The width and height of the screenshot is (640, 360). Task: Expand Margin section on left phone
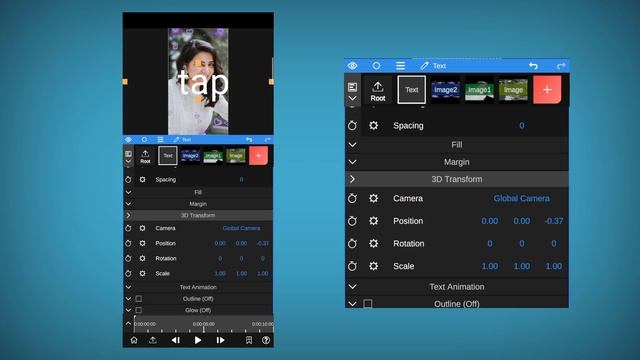198,204
